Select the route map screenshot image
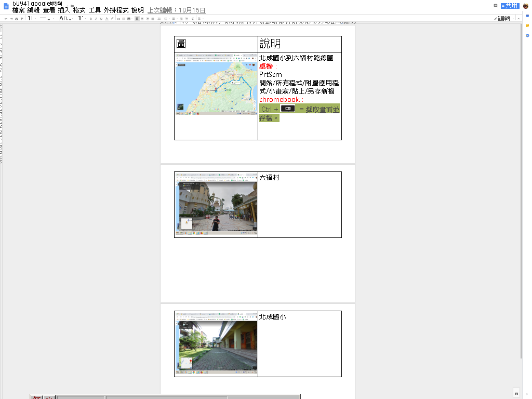Screen dimensions: 532x399 click(216, 84)
